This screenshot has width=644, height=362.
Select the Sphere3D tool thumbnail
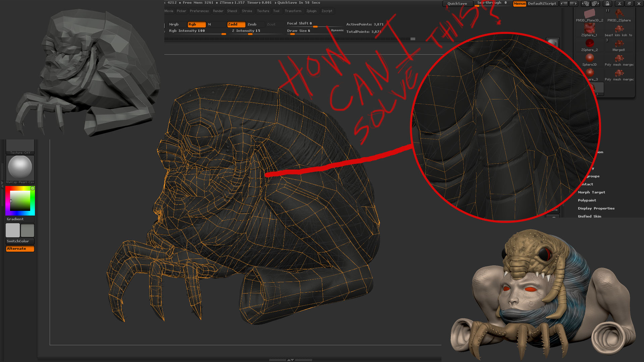point(589,58)
